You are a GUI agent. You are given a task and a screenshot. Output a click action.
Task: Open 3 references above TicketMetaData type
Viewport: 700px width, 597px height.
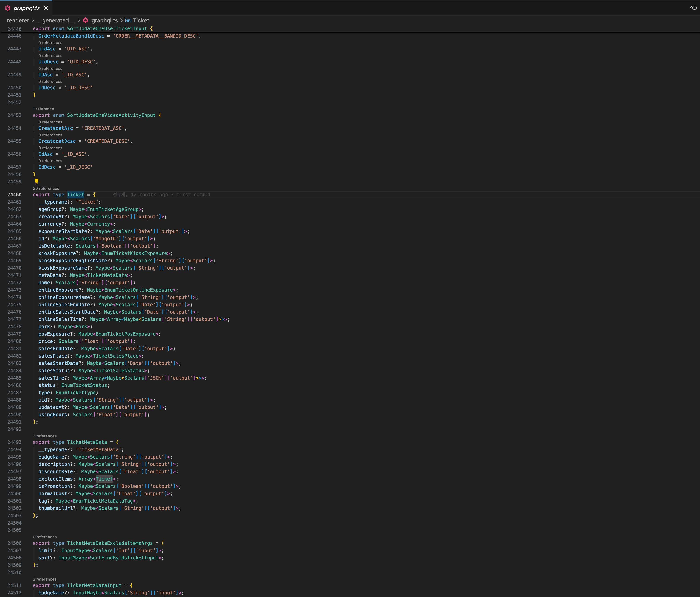45,436
